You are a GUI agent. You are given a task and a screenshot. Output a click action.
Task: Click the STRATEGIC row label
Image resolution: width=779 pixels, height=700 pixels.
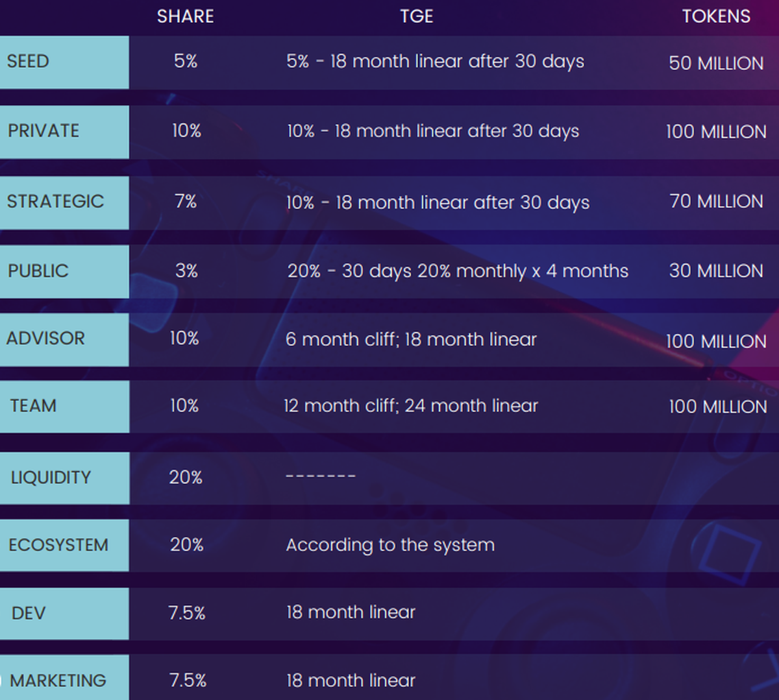pos(55,202)
